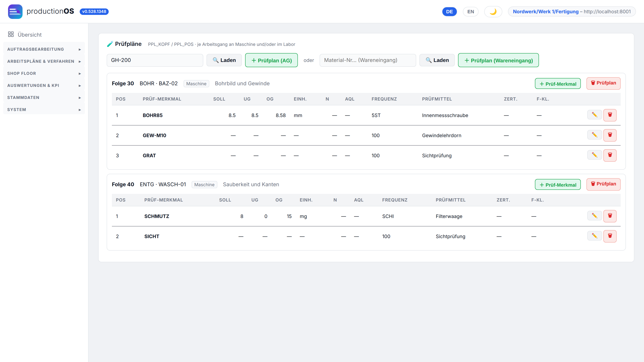The width and height of the screenshot is (644, 362).
Task: Expand the Shop Floor section
Action: click(44, 73)
